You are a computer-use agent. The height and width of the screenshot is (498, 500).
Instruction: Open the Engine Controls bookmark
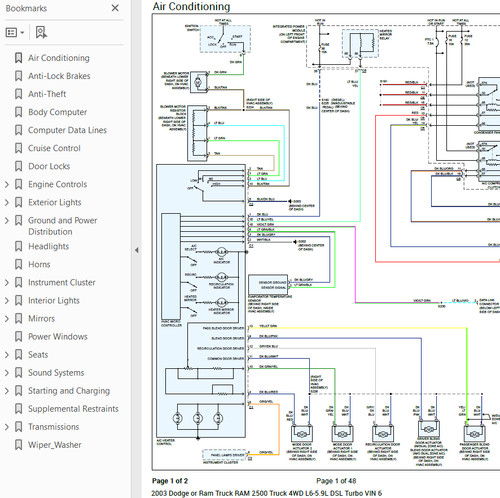[x=57, y=184]
